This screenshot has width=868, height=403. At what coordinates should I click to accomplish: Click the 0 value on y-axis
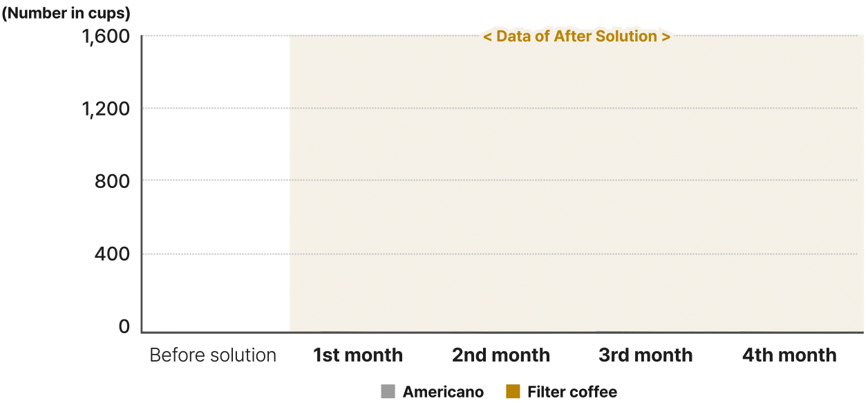click(x=124, y=326)
